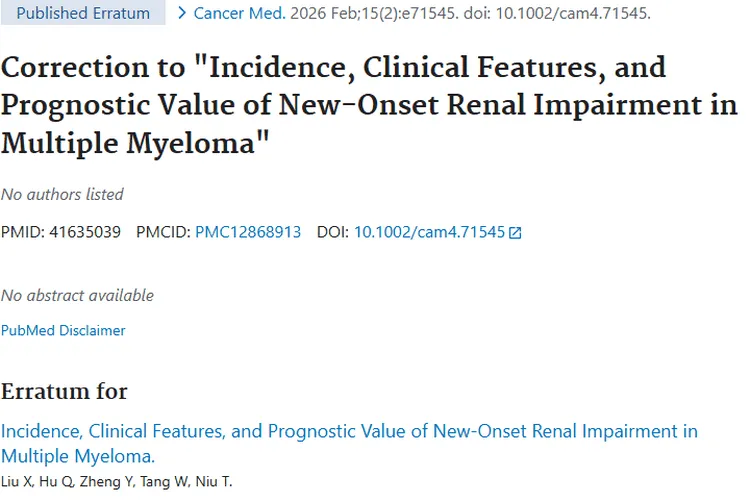
Task: Click the "No authors listed" text
Action: click(62, 194)
